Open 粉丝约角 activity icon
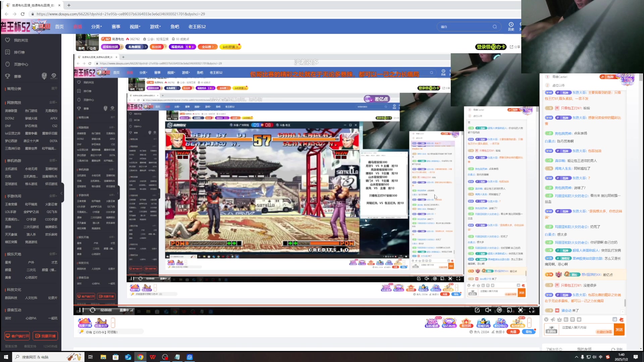 [x=517, y=323]
